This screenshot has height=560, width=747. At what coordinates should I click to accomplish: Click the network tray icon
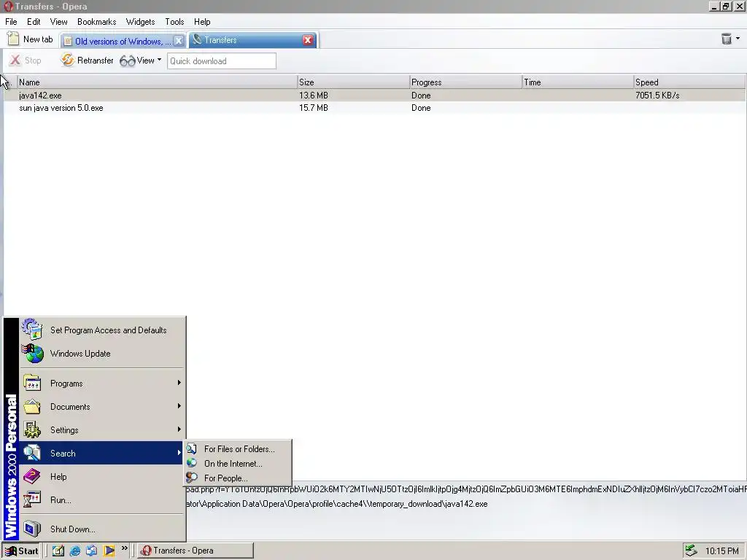click(691, 551)
